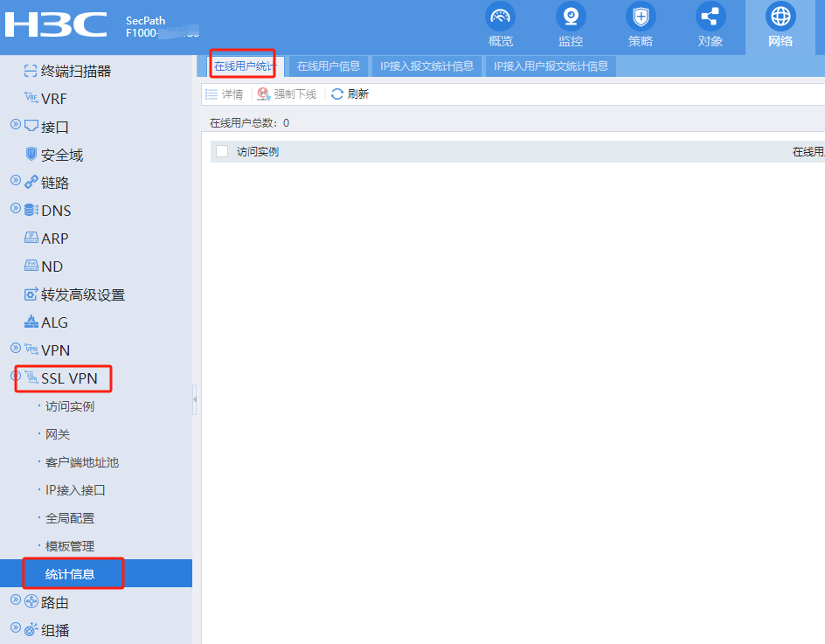Screen dimensions: 825x644
Task: Click the 链路 link chain icon
Action: pyautogui.click(x=31, y=182)
